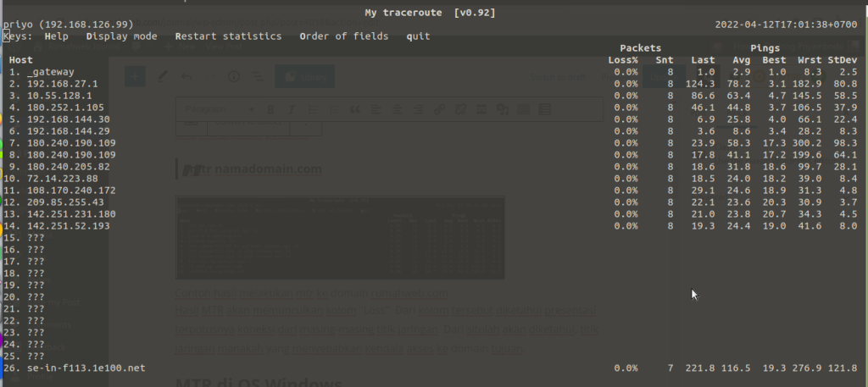Click hop 8 host 180.240.190.109
This screenshot has height=387, width=868.
coord(71,155)
